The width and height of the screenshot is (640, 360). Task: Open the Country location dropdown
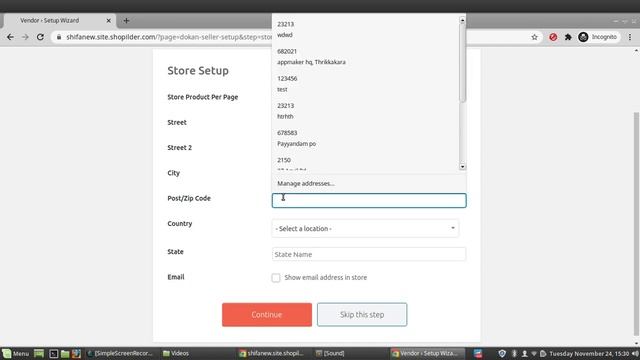point(365,229)
